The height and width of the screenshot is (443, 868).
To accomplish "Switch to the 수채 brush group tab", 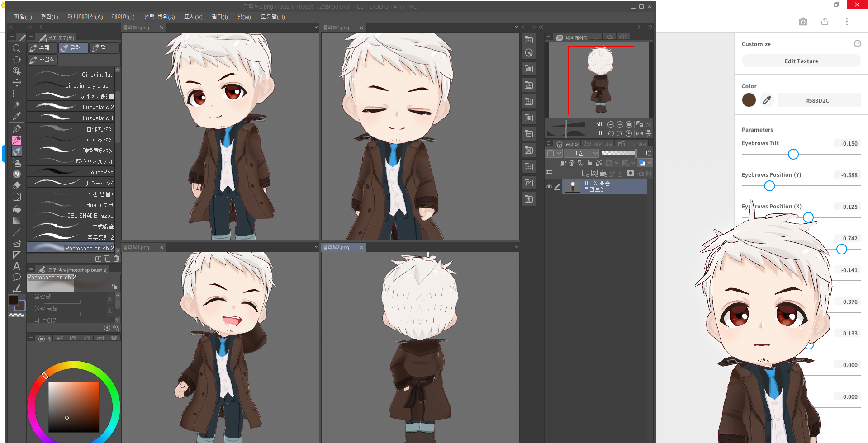I will pos(42,48).
